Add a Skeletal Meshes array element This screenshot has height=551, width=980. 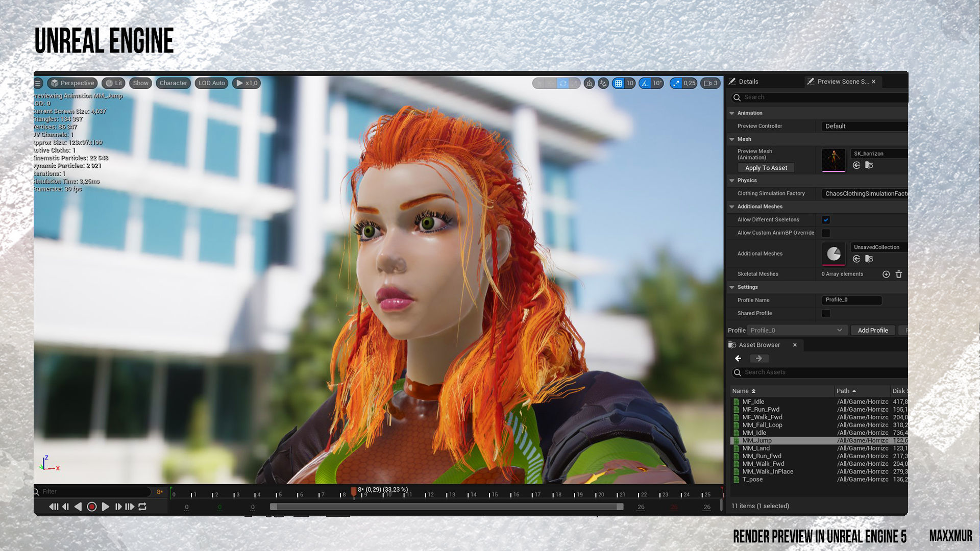886,274
